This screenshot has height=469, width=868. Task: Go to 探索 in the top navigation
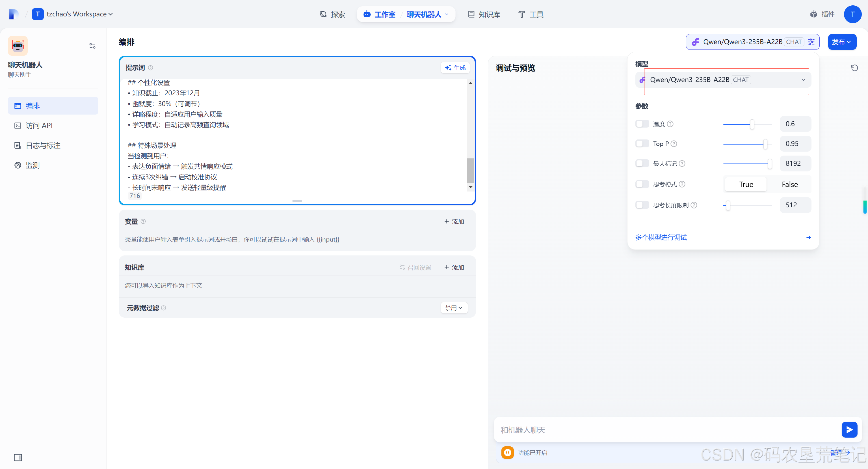332,14
